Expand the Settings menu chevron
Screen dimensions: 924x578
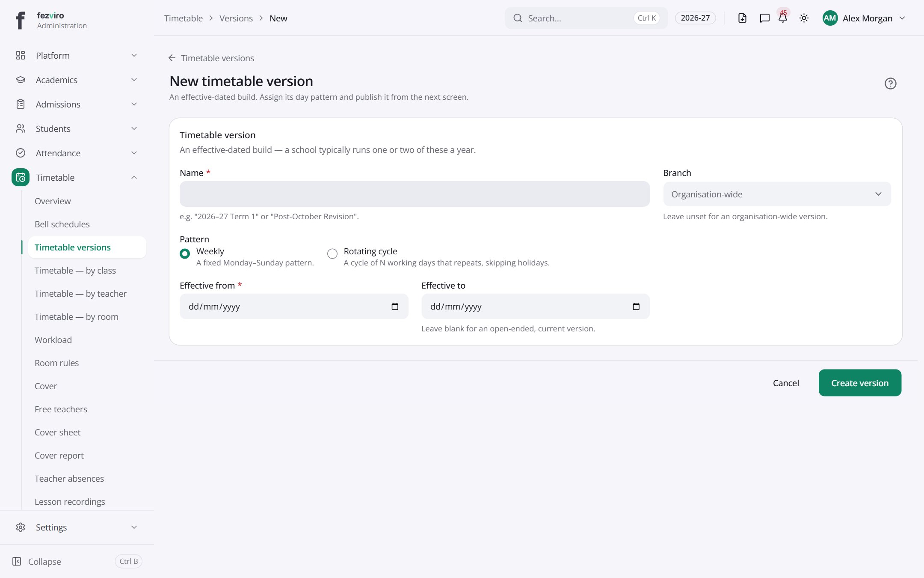[134, 527]
